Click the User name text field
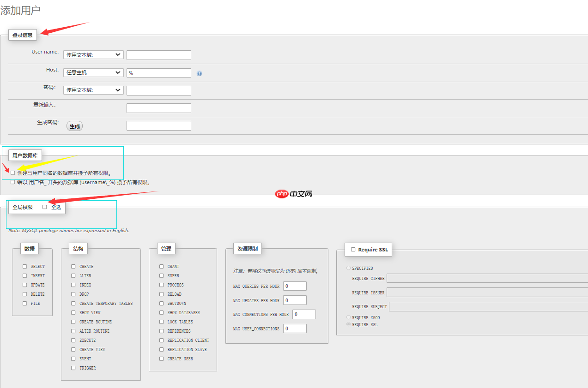The height and width of the screenshot is (388, 588). tap(158, 55)
